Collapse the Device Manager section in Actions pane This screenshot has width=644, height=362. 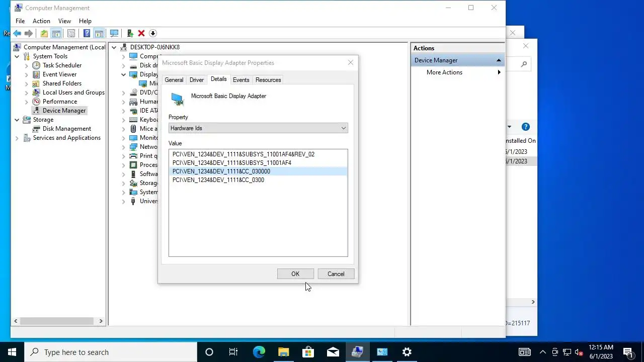coord(499,60)
